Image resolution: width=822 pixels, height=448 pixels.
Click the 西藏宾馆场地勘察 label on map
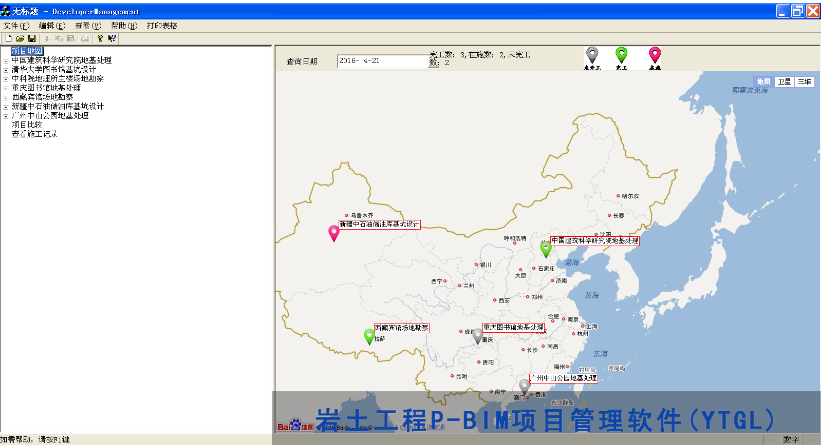pyautogui.click(x=402, y=328)
